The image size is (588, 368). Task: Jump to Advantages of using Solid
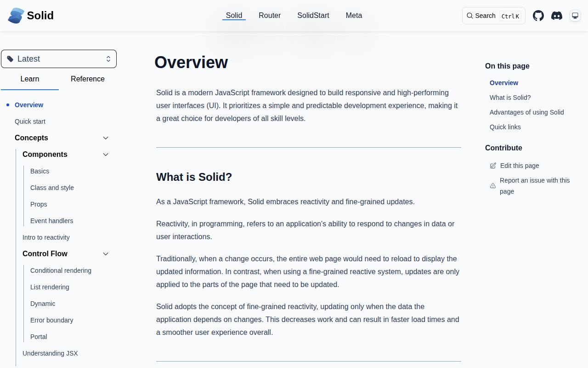[x=526, y=112]
